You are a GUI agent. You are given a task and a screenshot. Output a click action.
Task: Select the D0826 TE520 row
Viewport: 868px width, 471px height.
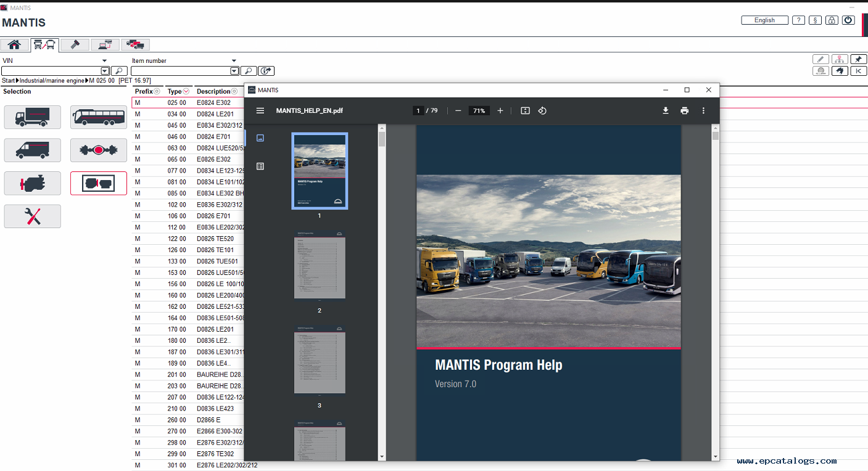pos(188,239)
